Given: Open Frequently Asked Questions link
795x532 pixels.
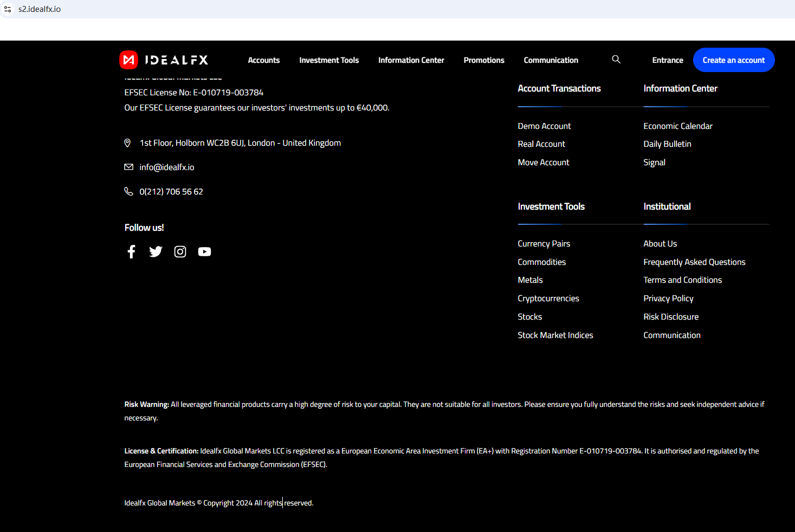Looking at the screenshot, I should pyautogui.click(x=694, y=262).
